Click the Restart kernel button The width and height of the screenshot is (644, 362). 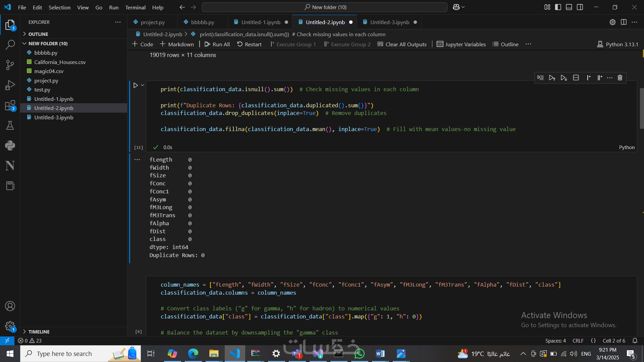(249, 44)
